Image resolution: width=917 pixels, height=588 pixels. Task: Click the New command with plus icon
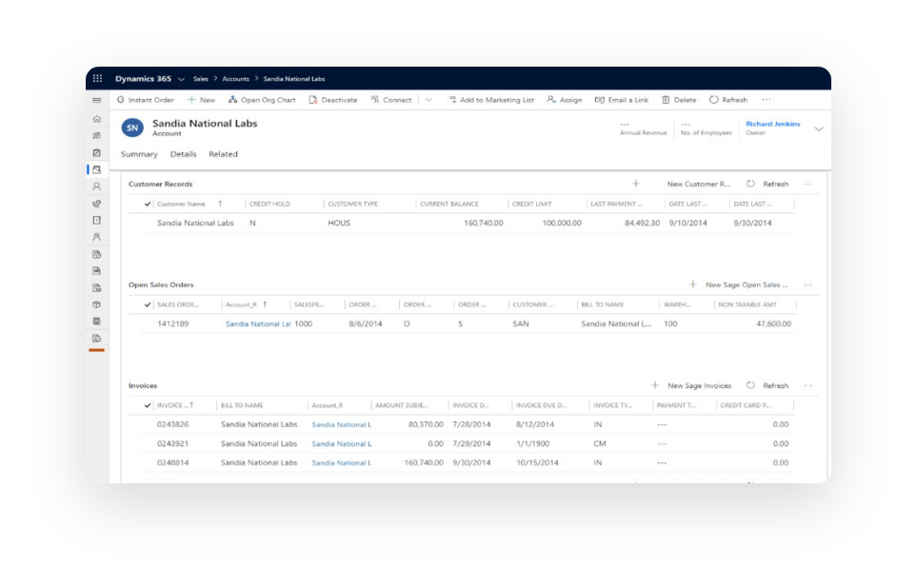[201, 100]
